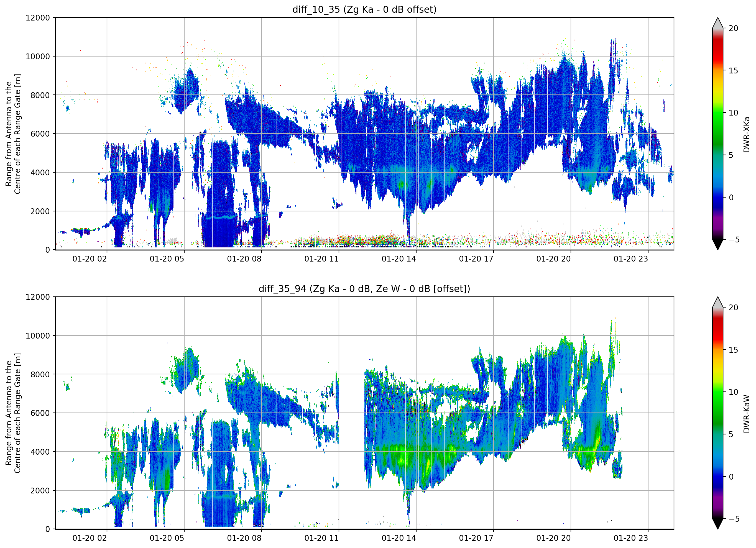Click the 10000 tick label on diff_35_94 plot

(x=38, y=336)
